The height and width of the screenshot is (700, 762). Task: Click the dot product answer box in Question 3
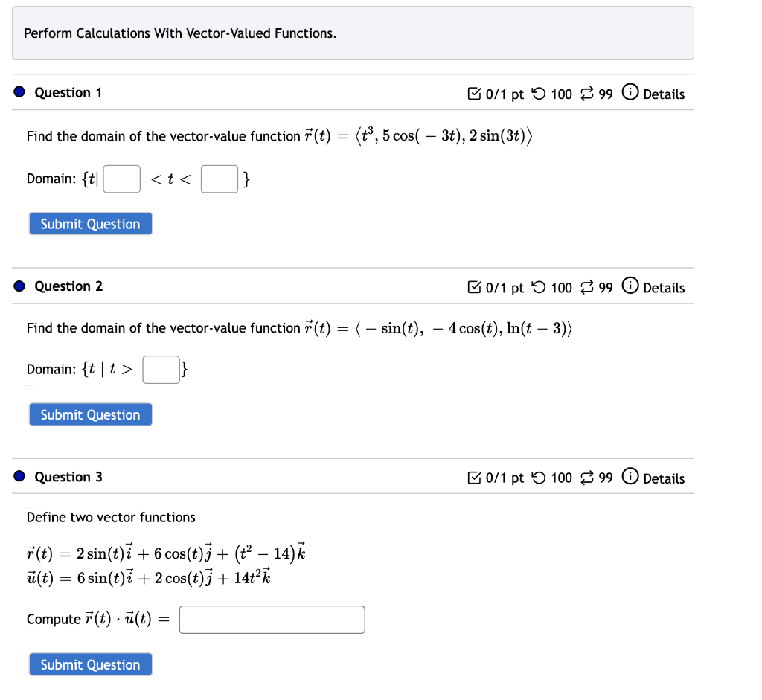pyautogui.click(x=271, y=619)
